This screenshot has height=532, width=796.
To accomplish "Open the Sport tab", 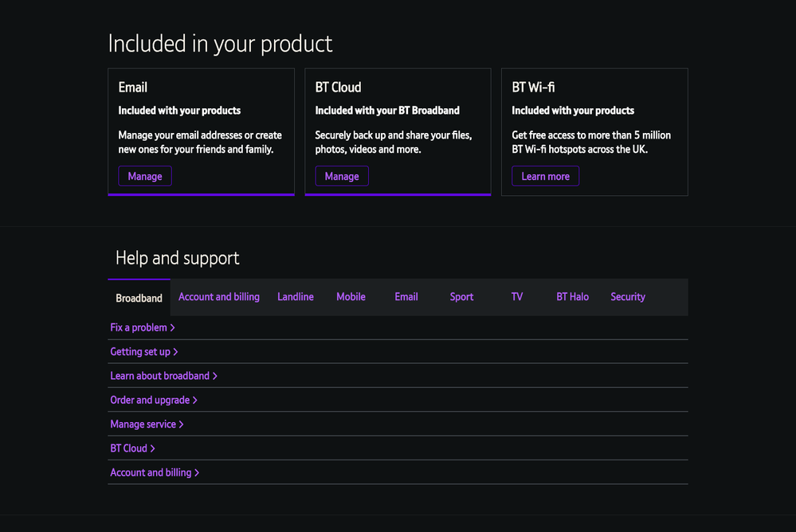I will click(x=461, y=297).
